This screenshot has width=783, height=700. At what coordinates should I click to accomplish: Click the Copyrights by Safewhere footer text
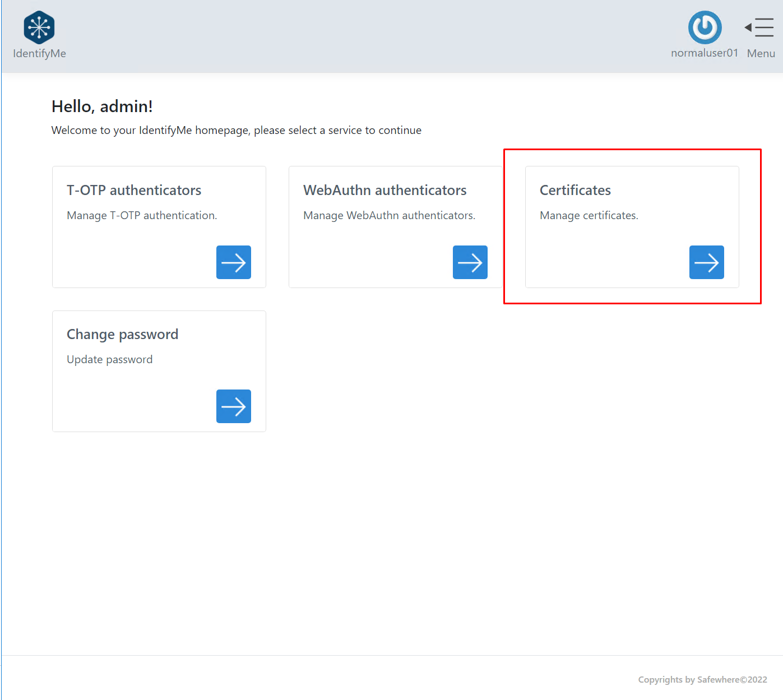click(702, 680)
